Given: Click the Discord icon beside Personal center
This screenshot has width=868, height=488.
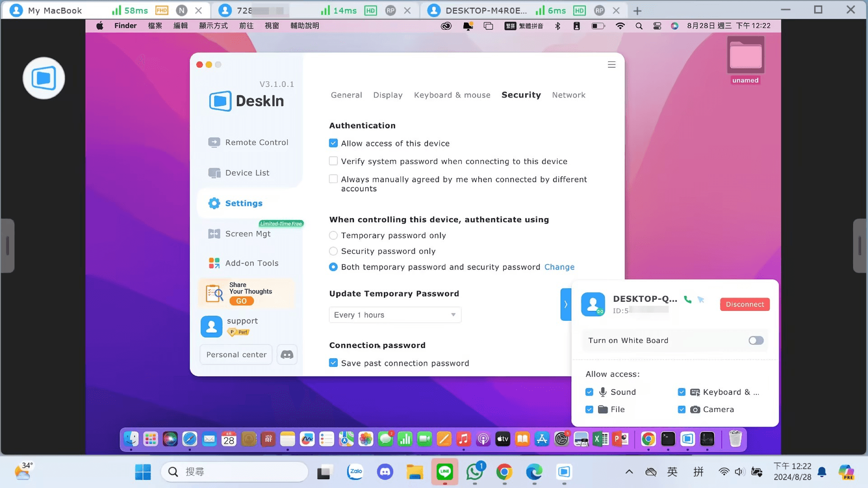Looking at the screenshot, I should [287, 355].
